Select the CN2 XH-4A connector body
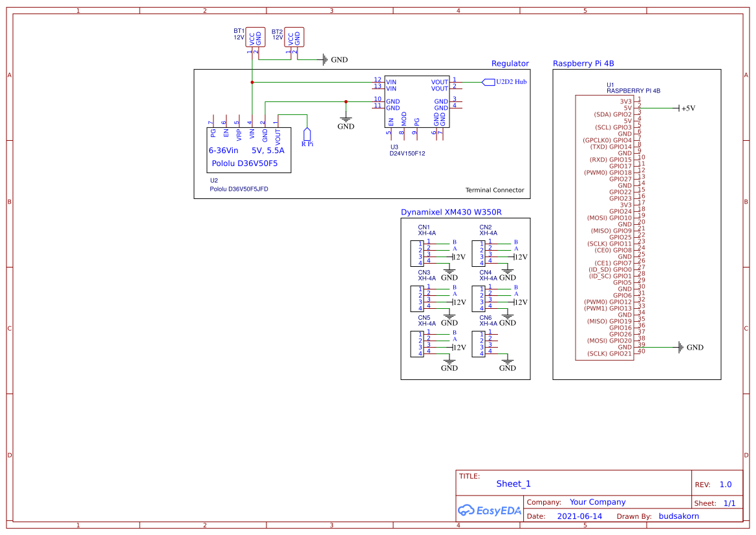 pos(479,253)
